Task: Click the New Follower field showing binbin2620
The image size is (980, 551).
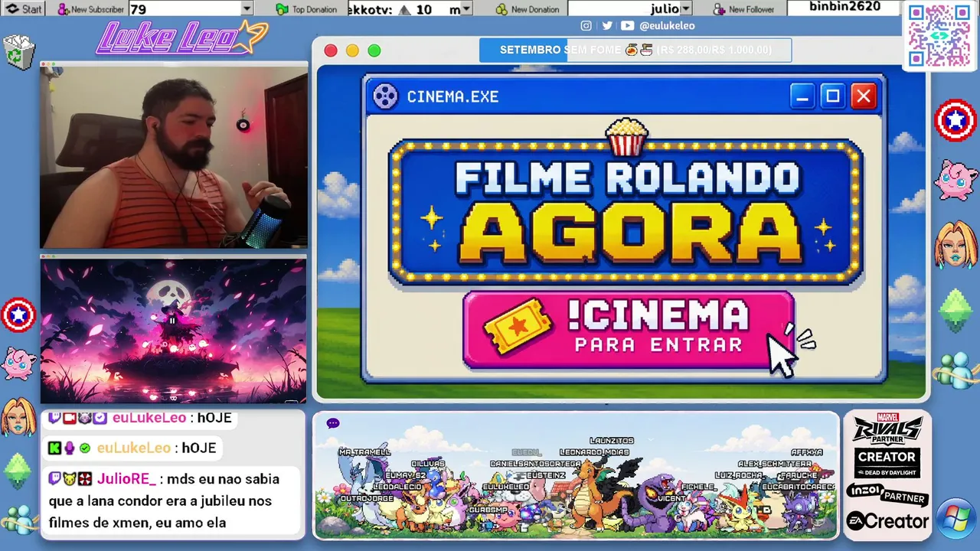Action: coord(844,8)
